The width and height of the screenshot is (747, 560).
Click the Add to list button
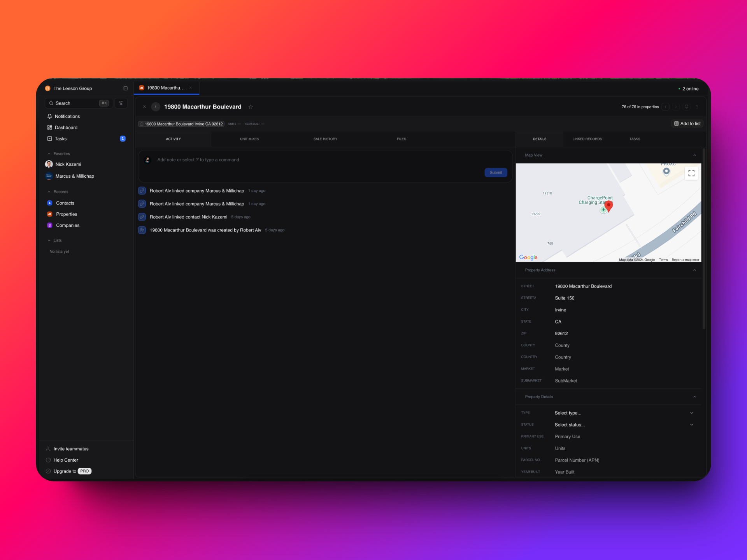click(687, 124)
